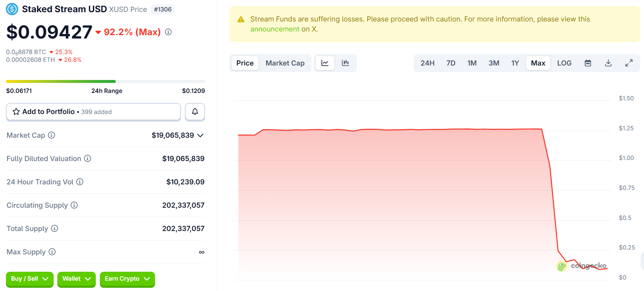
Task: Download chart data icon
Action: (x=608, y=63)
